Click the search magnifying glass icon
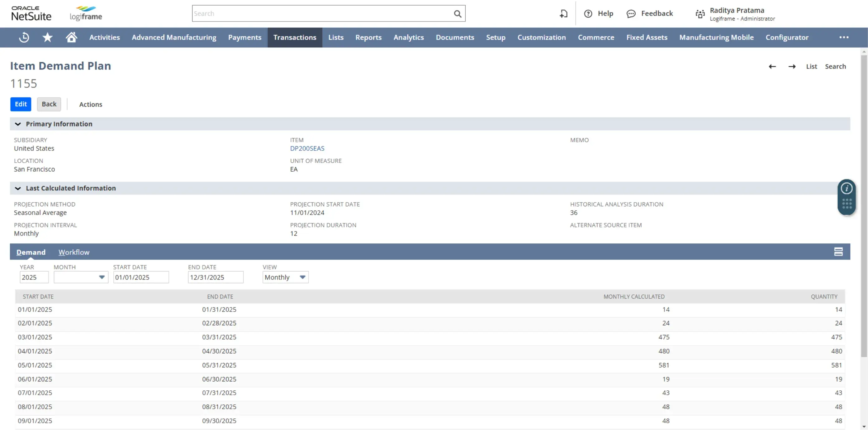The image size is (868, 430). coord(457,13)
